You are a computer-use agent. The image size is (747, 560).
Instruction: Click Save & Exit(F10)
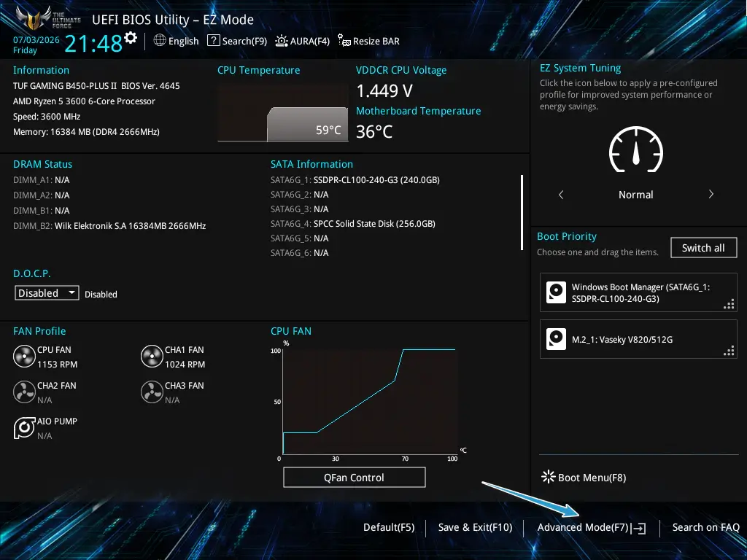(475, 527)
